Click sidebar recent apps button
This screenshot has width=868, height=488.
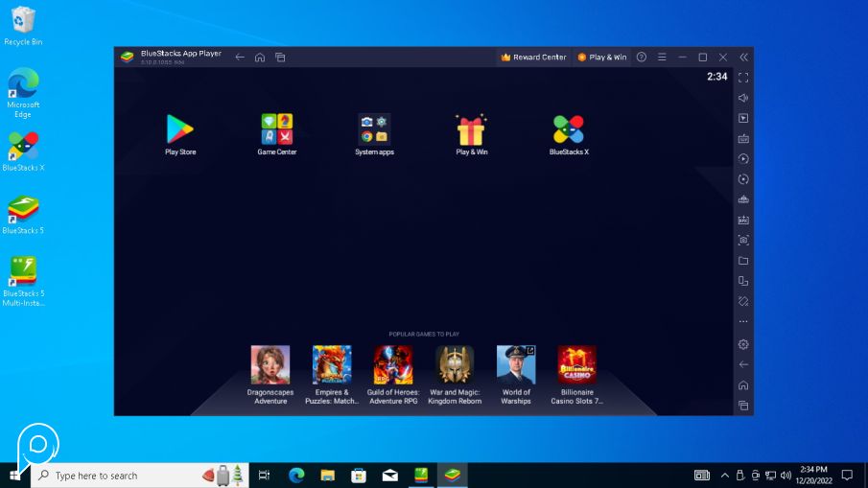pos(743,406)
